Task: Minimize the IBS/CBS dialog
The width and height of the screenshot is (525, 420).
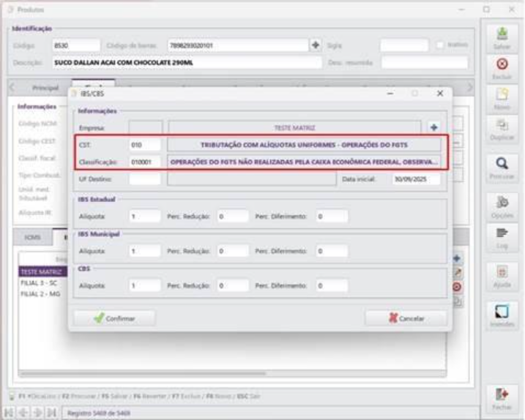Action: pyautogui.click(x=390, y=94)
